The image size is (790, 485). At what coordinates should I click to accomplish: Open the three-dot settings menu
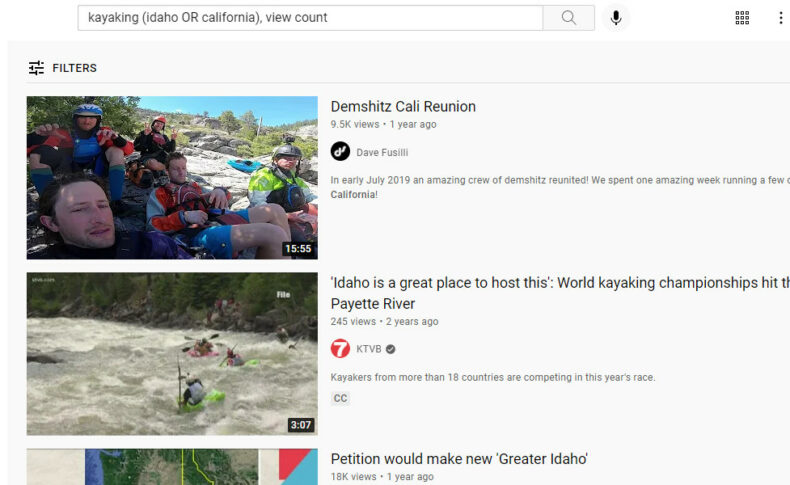click(780, 18)
